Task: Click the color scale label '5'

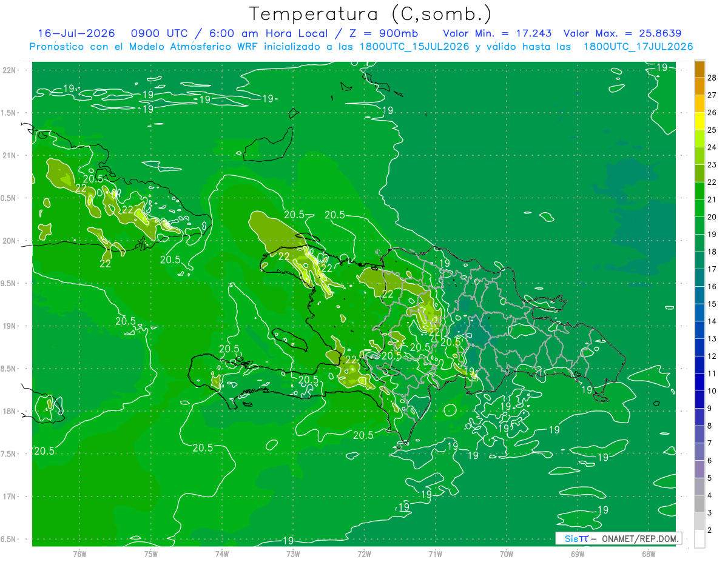Action: 709,478
